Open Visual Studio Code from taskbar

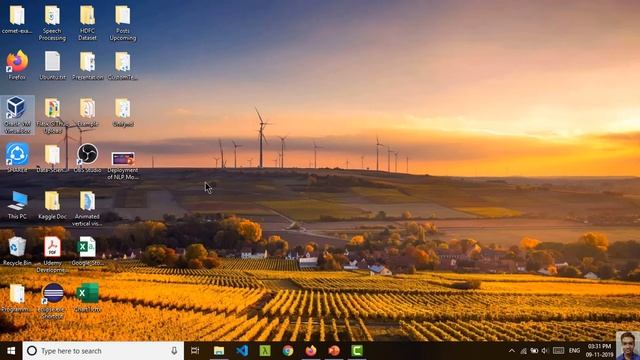click(x=242, y=351)
